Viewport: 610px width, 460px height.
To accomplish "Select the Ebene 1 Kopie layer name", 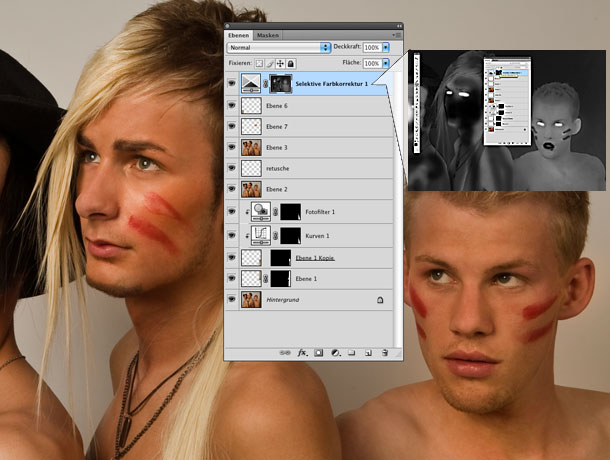I will click(315, 258).
